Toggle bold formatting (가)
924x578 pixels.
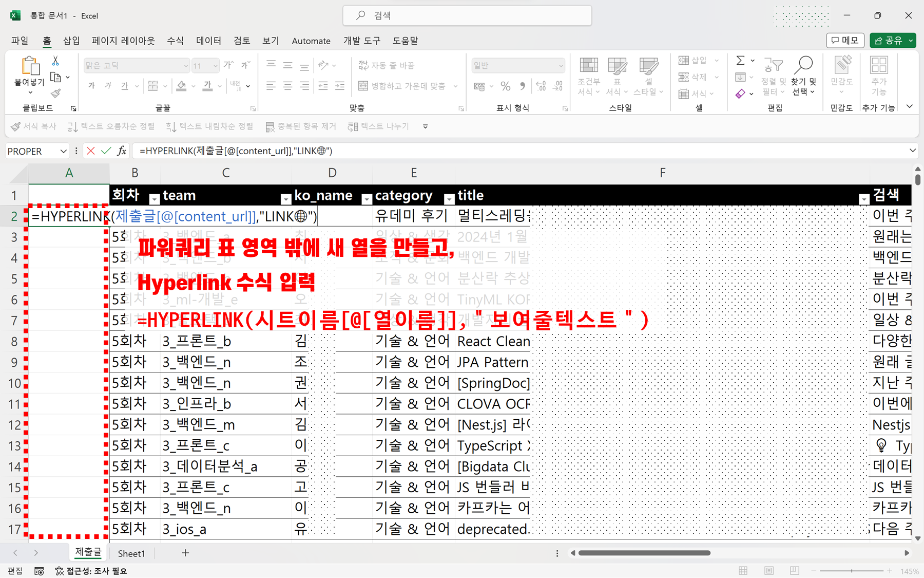tap(91, 86)
